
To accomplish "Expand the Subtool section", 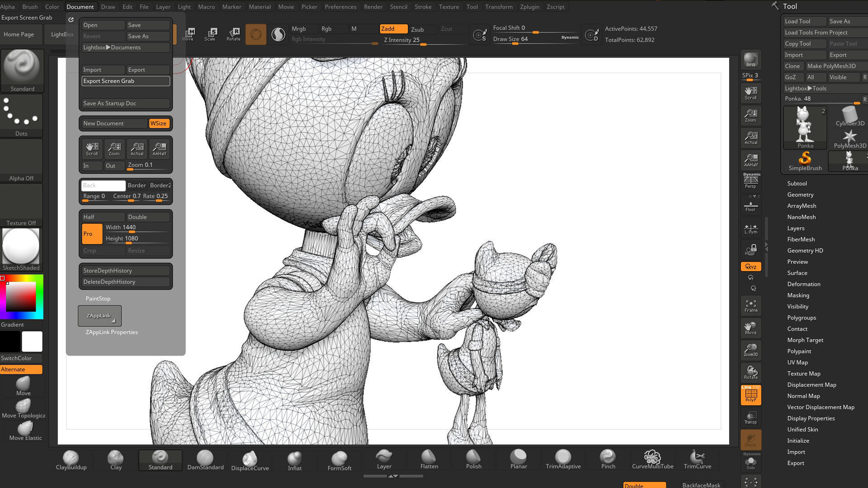I will [797, 183].
